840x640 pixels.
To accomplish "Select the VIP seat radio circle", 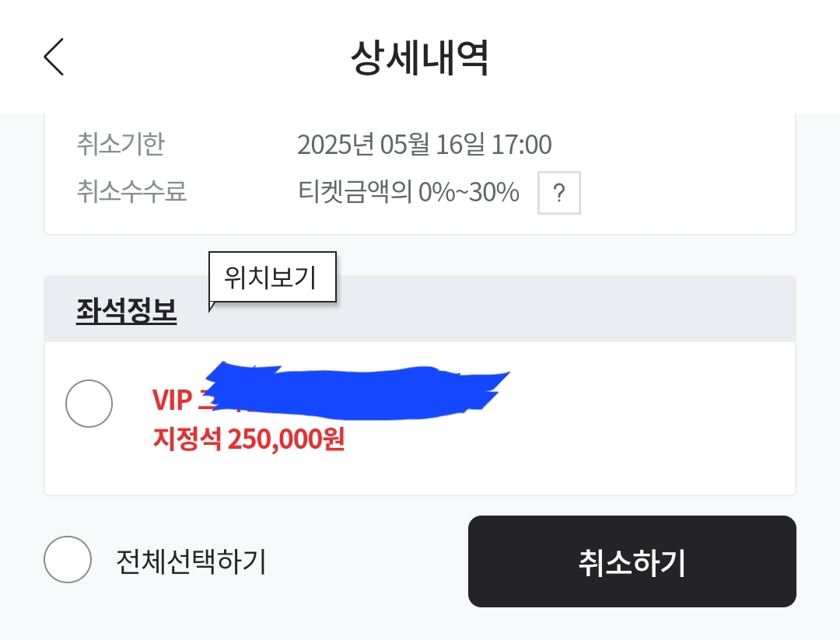I will [89, 404].
